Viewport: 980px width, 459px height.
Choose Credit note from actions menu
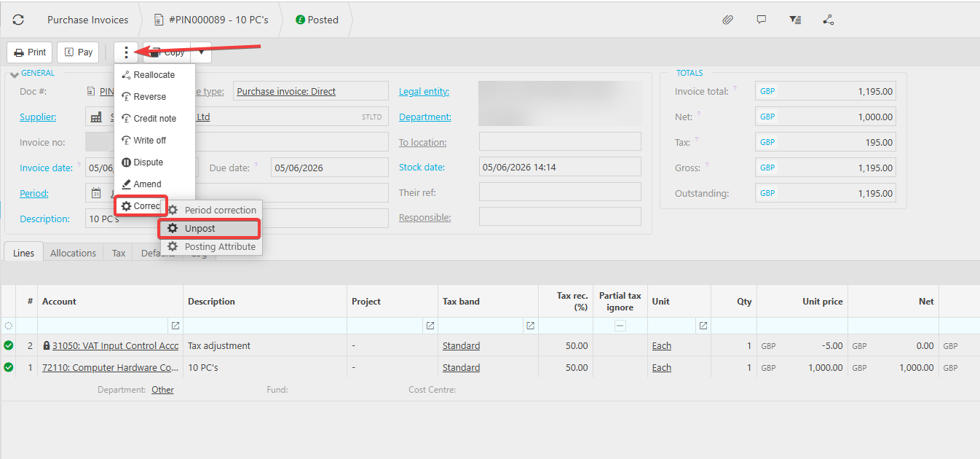tap(154, 118)
